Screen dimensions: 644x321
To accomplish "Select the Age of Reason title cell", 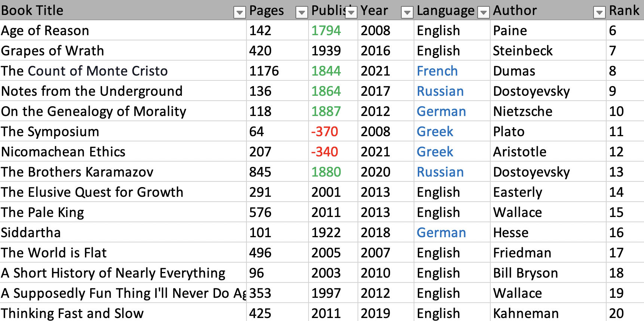I will [x=45, y=31].
